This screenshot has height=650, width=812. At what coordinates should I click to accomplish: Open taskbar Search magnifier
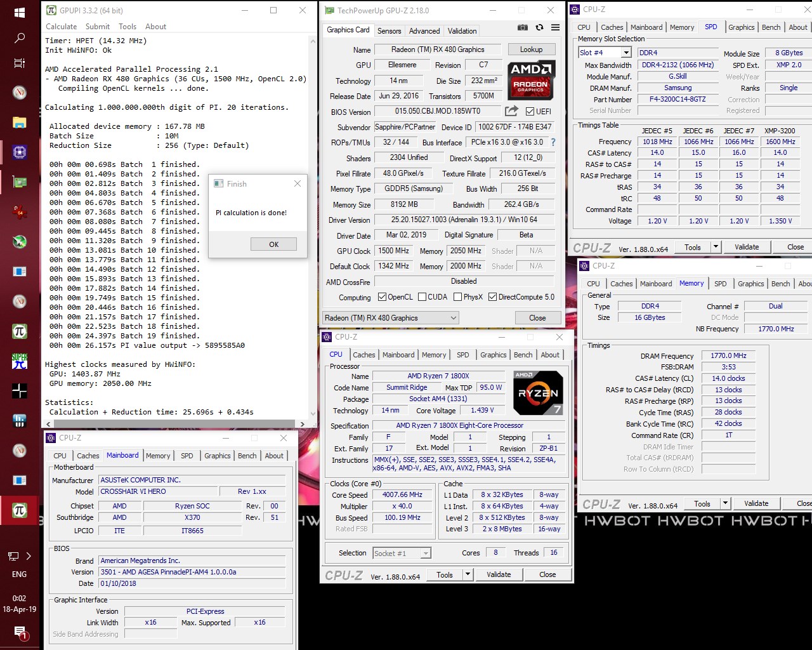point(20,38)
